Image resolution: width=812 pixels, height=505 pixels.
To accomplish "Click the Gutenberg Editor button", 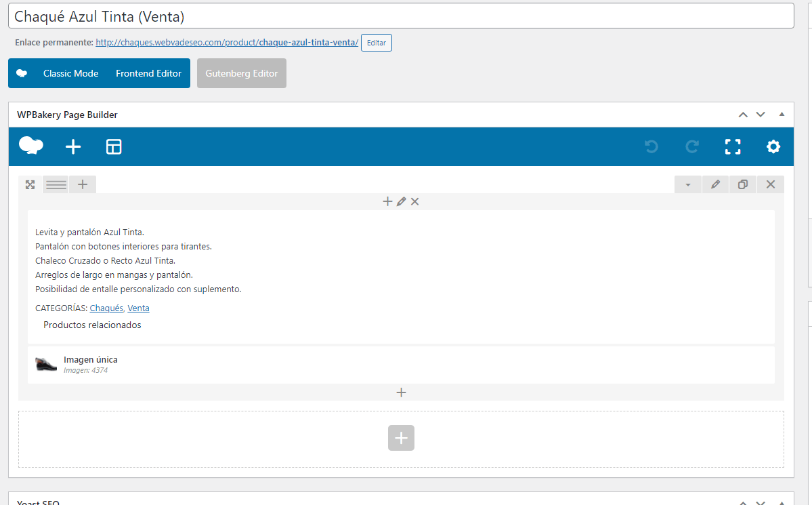I will 241,74.
